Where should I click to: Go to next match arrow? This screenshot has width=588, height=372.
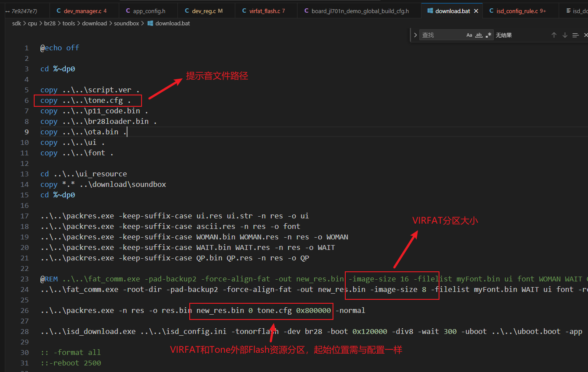click(x=565, y=35)
